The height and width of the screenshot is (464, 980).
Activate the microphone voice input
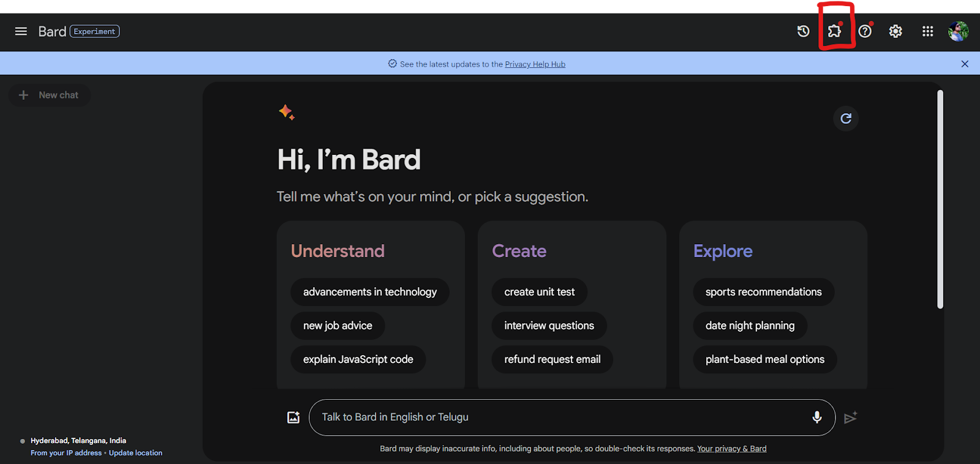click(816, 417)
